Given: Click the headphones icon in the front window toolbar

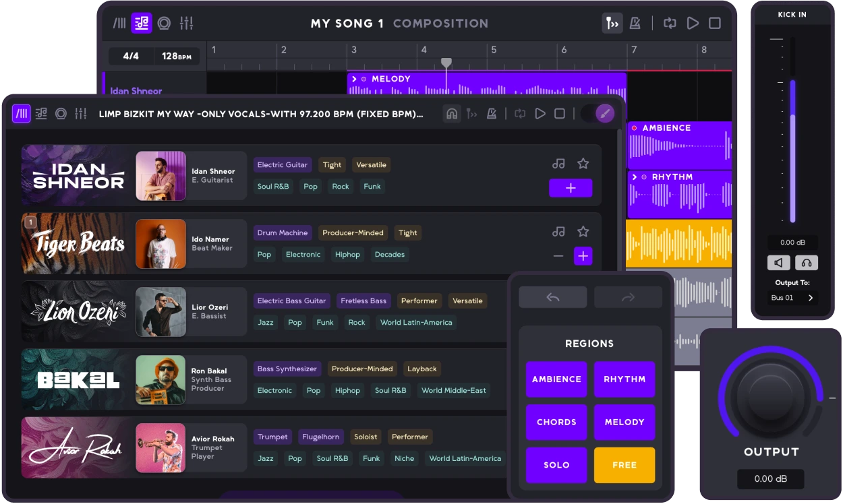Looking at the screenshot, I should 452,114.
